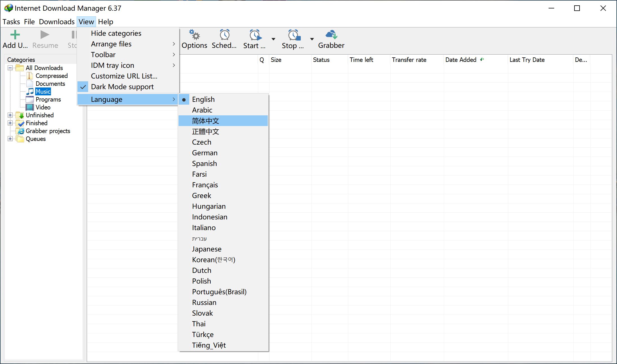617x364 pixels.
Task: Open IDM tray icon submenu
Action: coord(128,65)
